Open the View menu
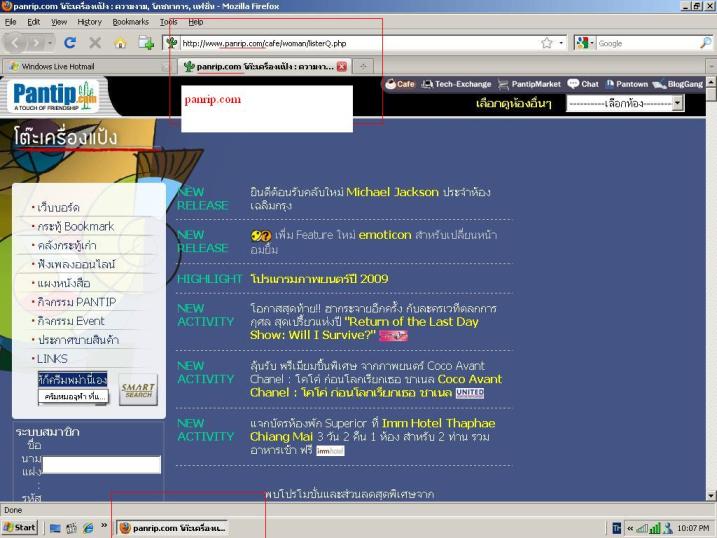This screenshot has width=717, height=538. click(59, 21)
